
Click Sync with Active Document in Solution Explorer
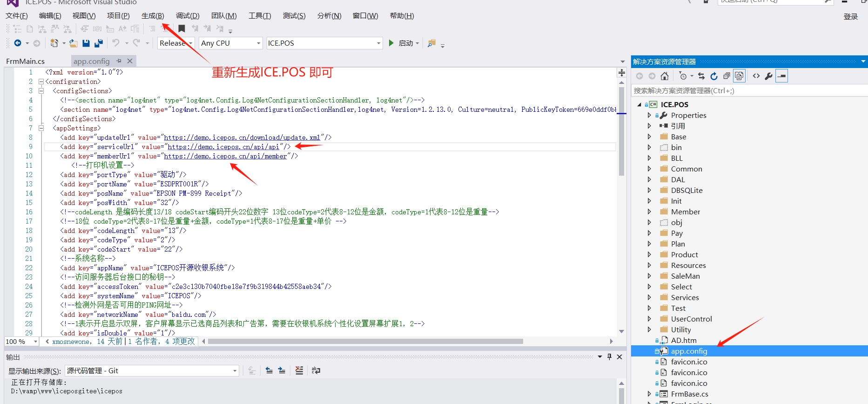point(701,76)
